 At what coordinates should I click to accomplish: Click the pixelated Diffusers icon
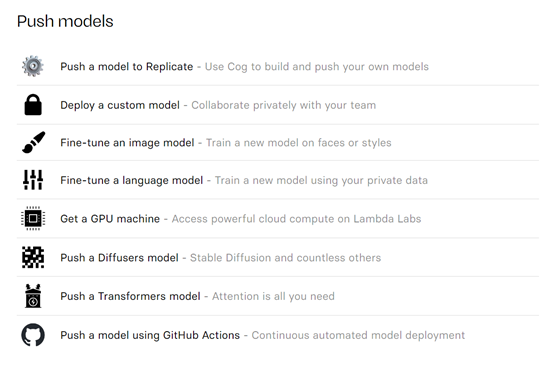click(33, 257)
